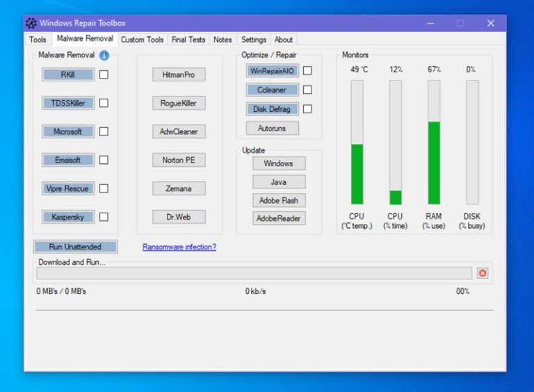This screenshot has height=392, width=534.
Task: Click the Malware Removal info icon
Action: [x=104, y=55]
